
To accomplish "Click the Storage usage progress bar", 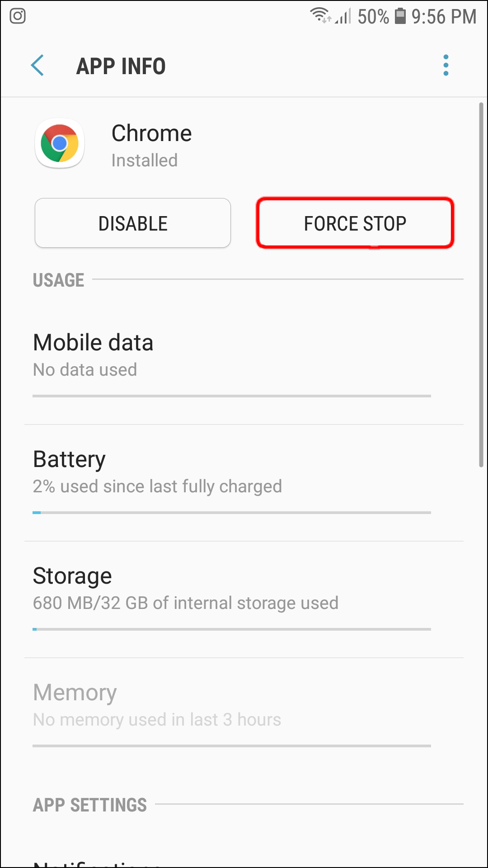I will pos(231,629).
